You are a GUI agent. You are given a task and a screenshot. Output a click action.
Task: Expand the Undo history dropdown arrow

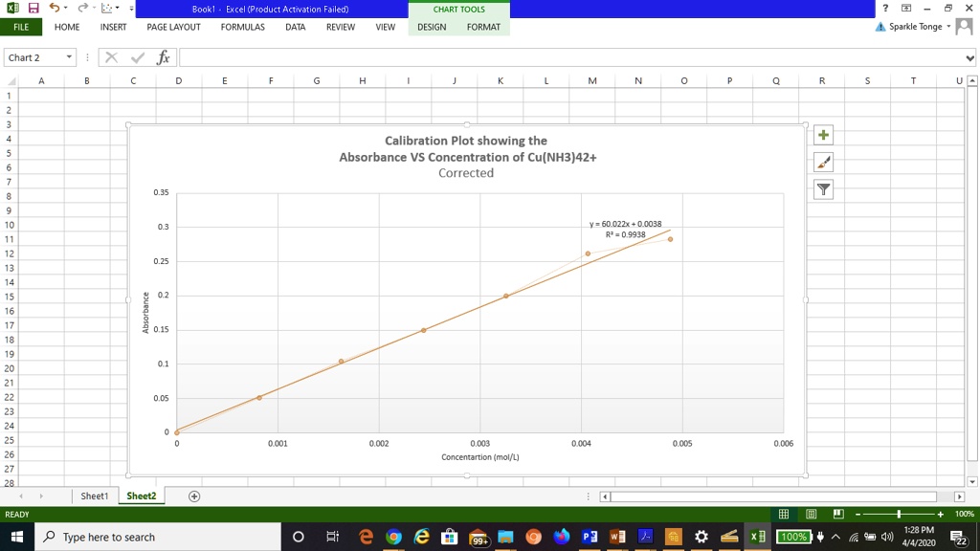[65, 8]
